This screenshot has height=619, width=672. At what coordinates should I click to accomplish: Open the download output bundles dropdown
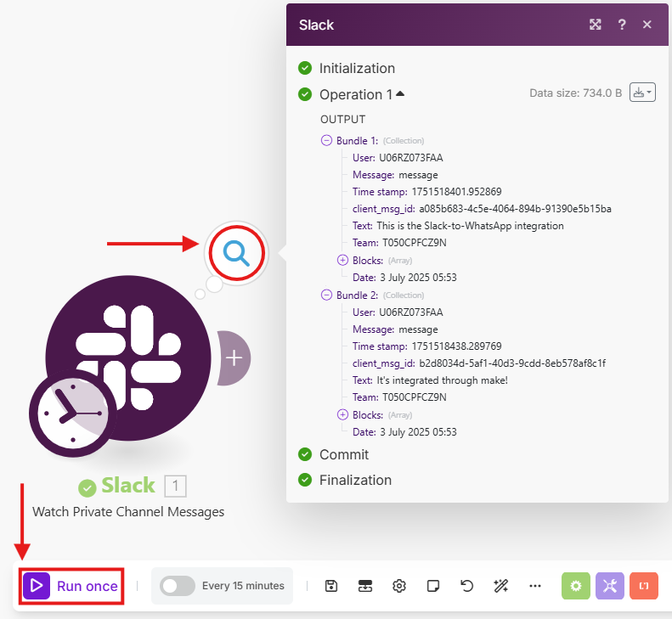pos(642,93)
